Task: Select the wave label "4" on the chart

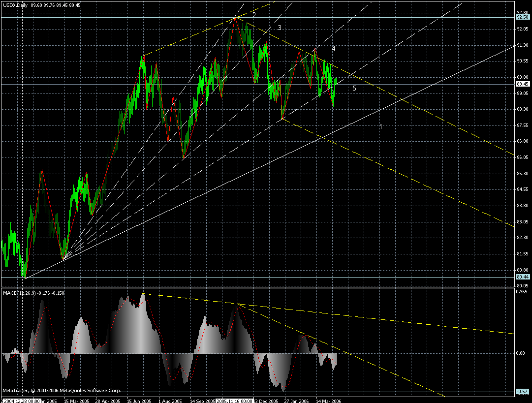Action: coord(334,49)
